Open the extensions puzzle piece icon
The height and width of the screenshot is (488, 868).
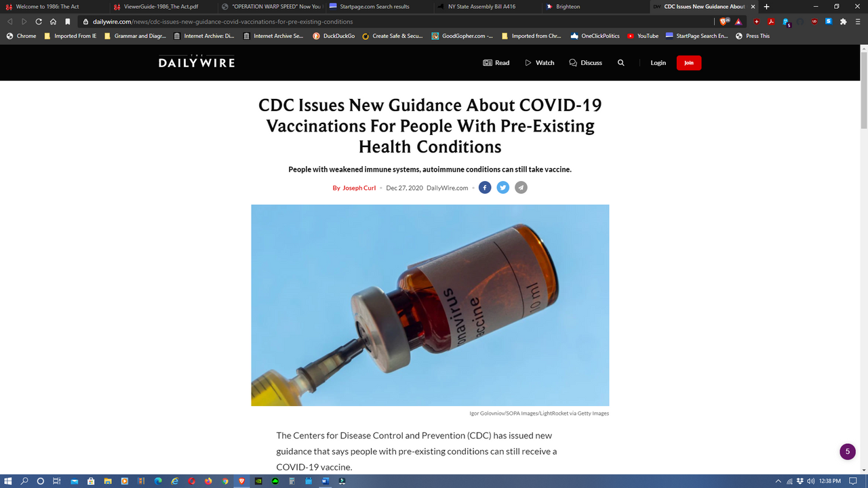844,22
